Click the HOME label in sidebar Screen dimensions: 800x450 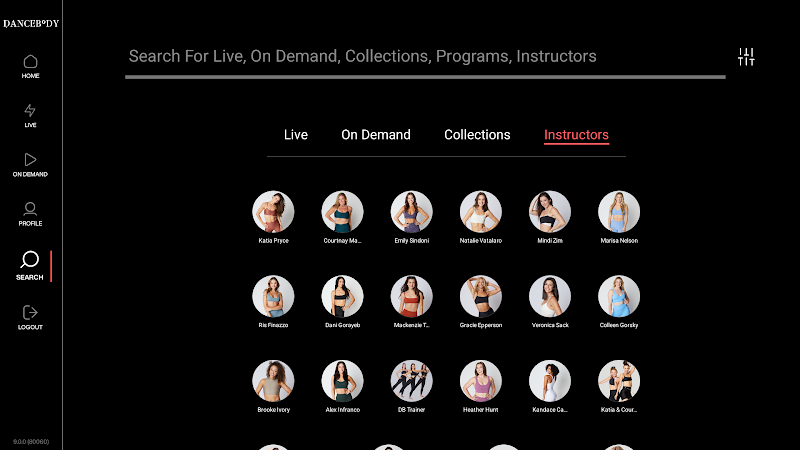30,76
